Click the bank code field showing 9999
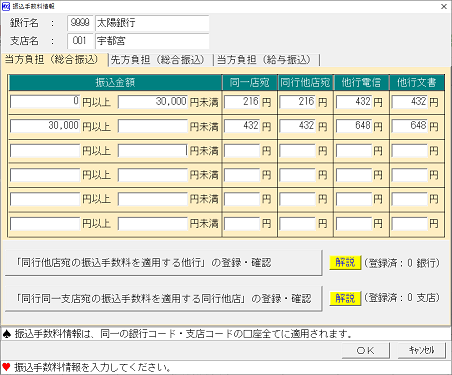Image resolution: width=452 pixels, height=375 pixels. click(80, 23)
